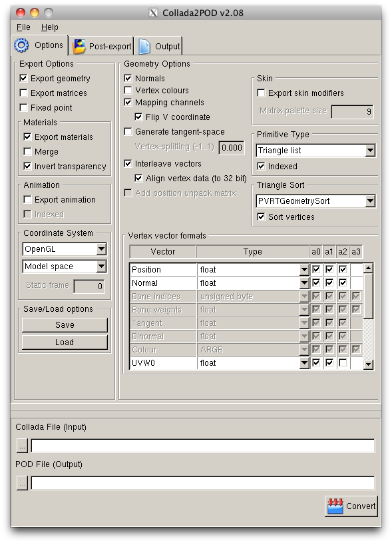
Task: Enable Generate tangent-space checkbox
Action: [x=128, y=132]
